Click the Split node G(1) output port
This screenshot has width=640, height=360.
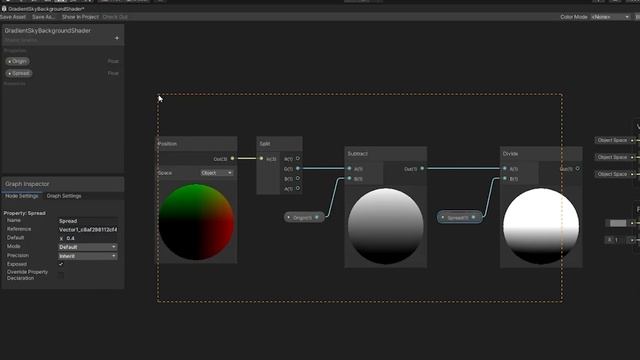click(298, 168)
